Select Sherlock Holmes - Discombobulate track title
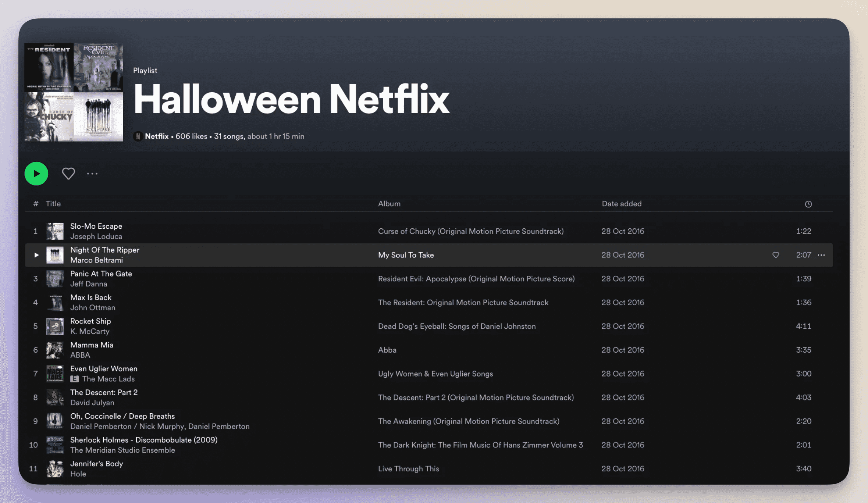The height and width of the screenshot is (503, 868). click(x=144, y=440)
